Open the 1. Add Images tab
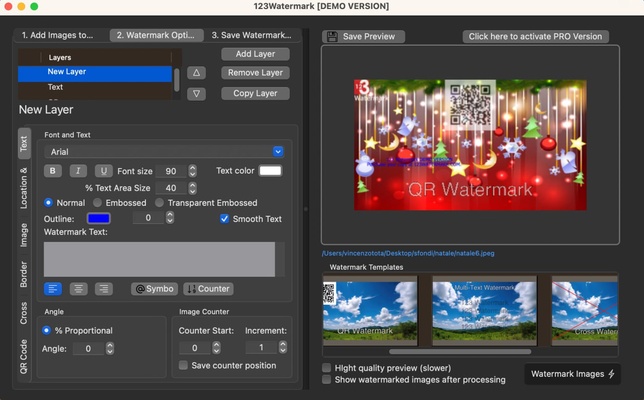 (58, 35)
